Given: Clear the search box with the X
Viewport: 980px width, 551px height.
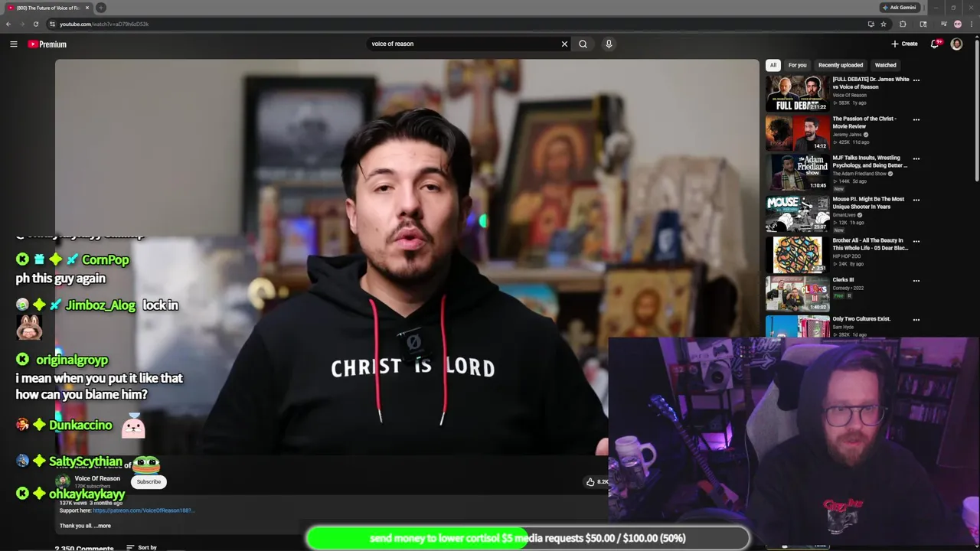Looking at the screenshot, I should pyautogui.click(x=564, y=44).
